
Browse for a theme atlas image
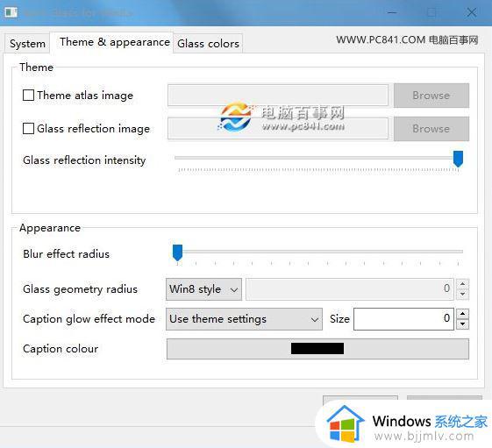pyautogui.click(x=431, y=96)
